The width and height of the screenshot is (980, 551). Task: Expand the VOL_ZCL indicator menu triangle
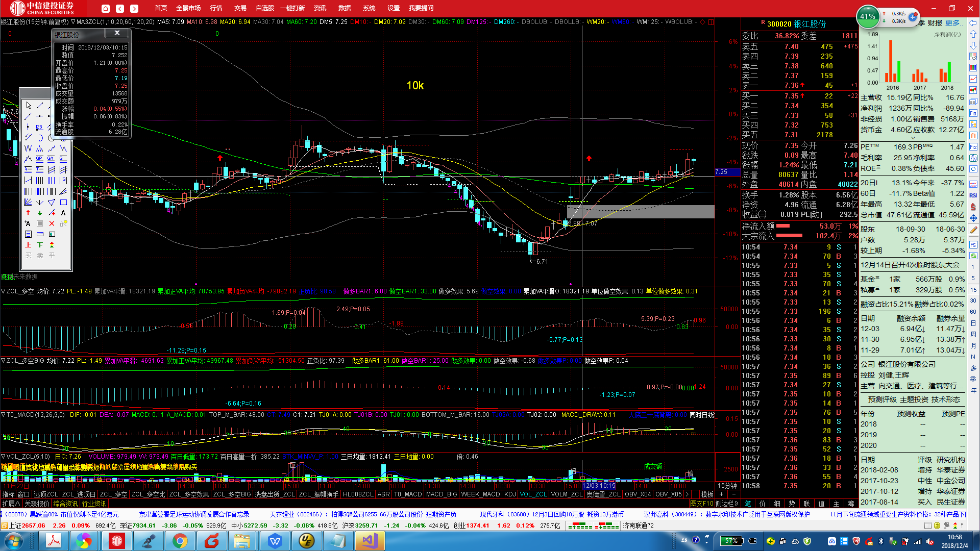click(4, 457)
